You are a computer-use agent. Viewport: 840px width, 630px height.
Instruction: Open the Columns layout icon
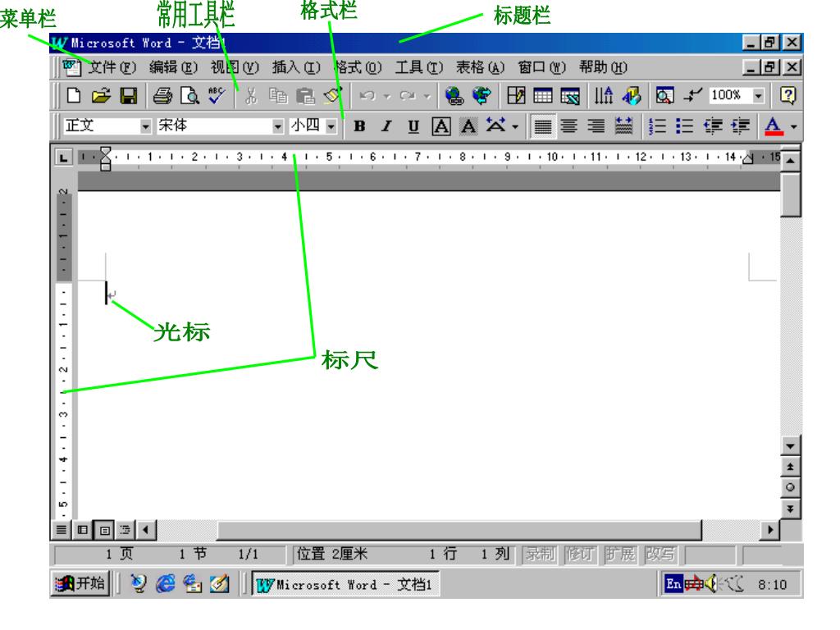604,96
